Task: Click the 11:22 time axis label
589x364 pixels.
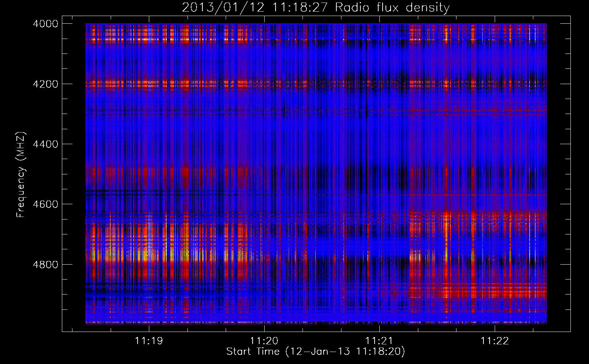Action: coord(495,341)
